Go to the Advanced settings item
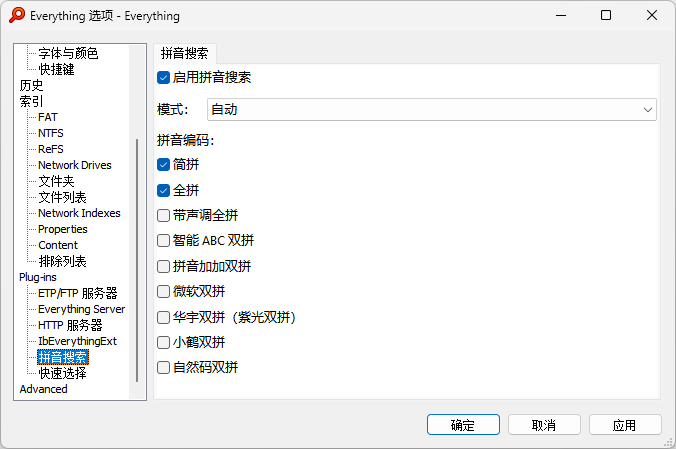Image resolution: width=676 pixels, height=449 pixels. (x=43, y=389)
